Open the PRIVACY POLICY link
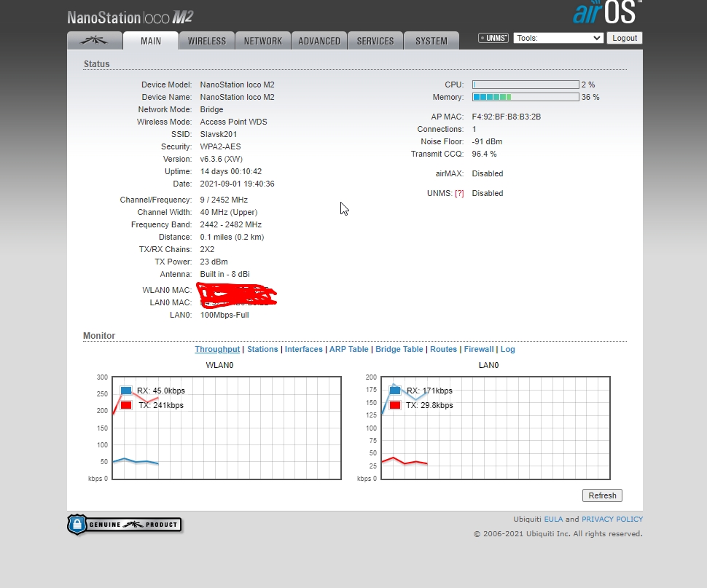The image size is (707, 588). point(612,519)
